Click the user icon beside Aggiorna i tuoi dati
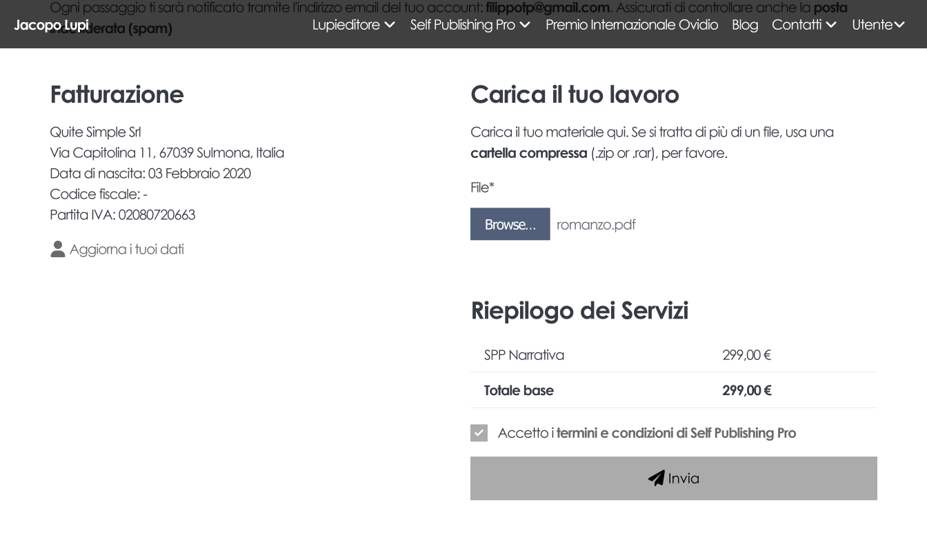The height and width of the screenshot is (560, 927). click(x=58, y=249)
